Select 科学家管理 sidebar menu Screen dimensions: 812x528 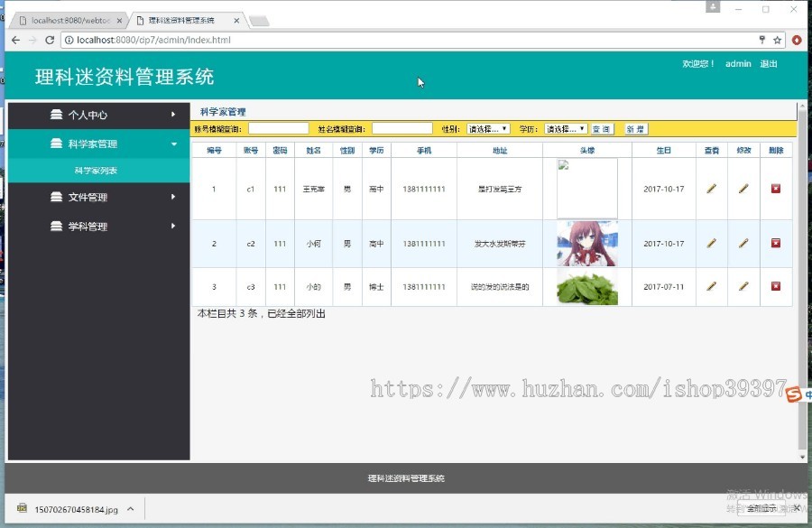[99, 144]
